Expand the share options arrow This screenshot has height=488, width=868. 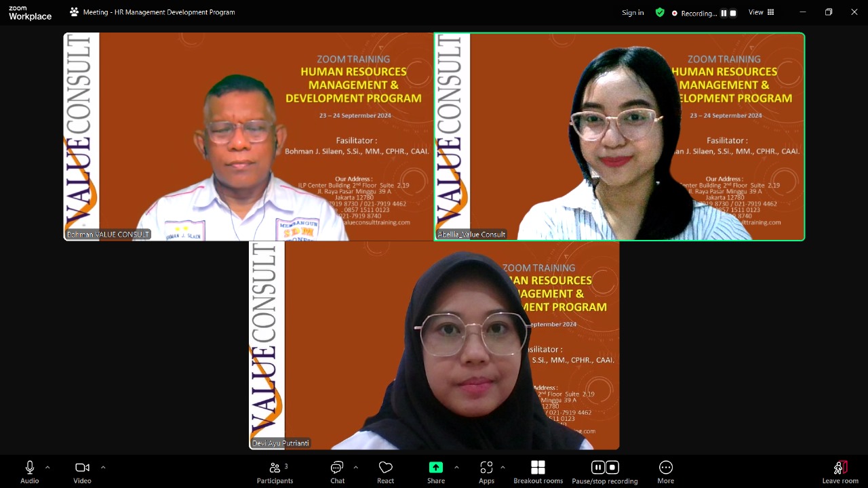click(x=456, y=467)
